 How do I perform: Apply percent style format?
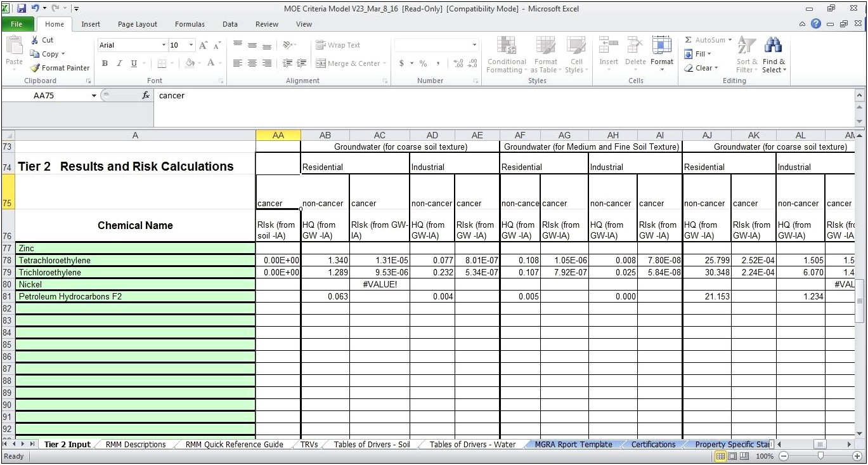423,63
